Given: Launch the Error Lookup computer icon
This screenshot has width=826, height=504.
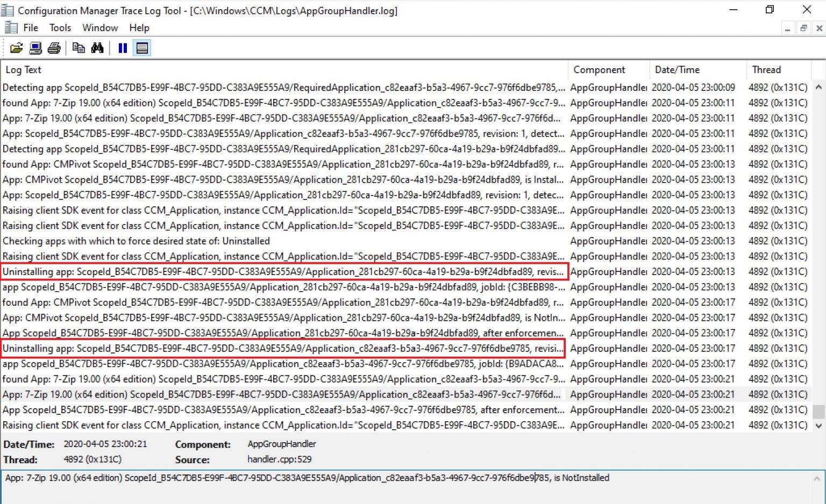Looking at the screenshot, I should [34, 48].
